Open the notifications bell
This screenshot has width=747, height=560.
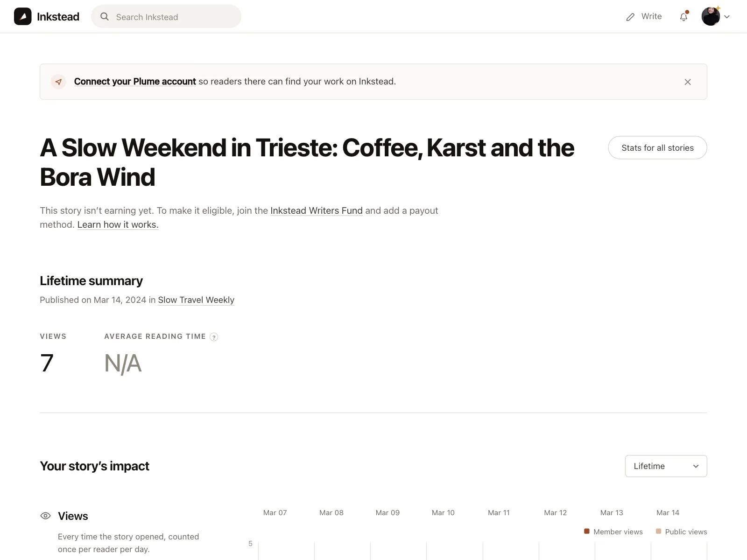[684, 17]
